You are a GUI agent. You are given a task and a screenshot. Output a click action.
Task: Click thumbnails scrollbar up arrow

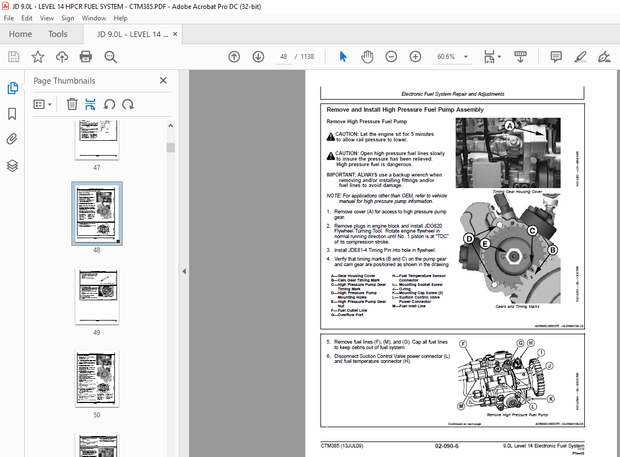[170, 126]
